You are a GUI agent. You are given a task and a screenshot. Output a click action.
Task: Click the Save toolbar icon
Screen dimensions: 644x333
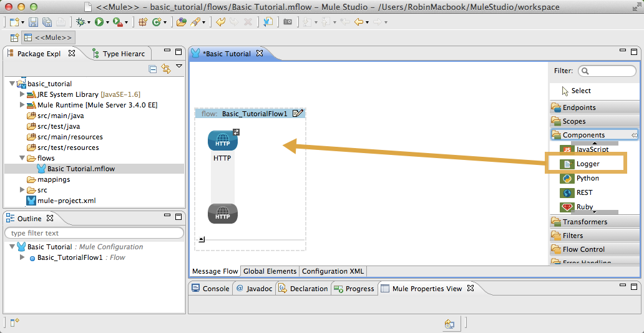(34, 22)
